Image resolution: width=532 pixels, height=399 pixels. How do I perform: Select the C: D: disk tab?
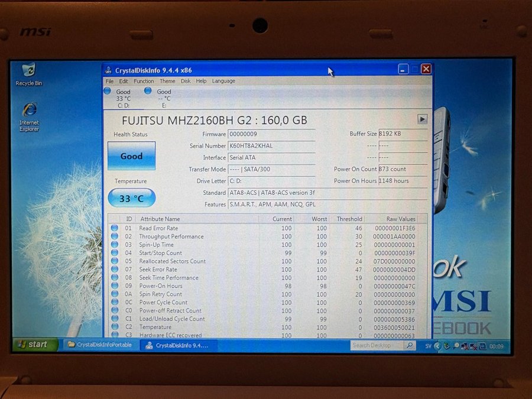click(x=123, y=99)
